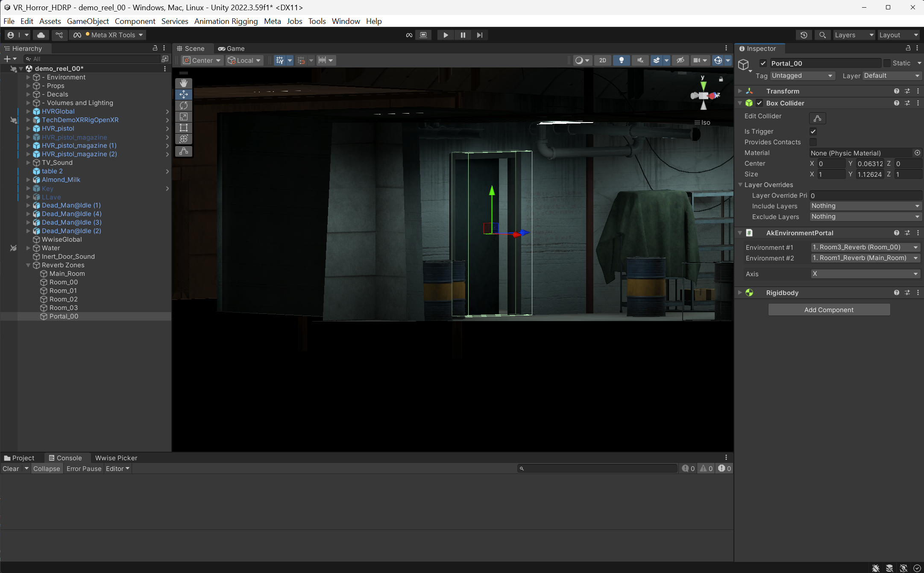Select the Hand view tool
The width and height of the screenshot is (924, 573).
click(x=184, y=83)
